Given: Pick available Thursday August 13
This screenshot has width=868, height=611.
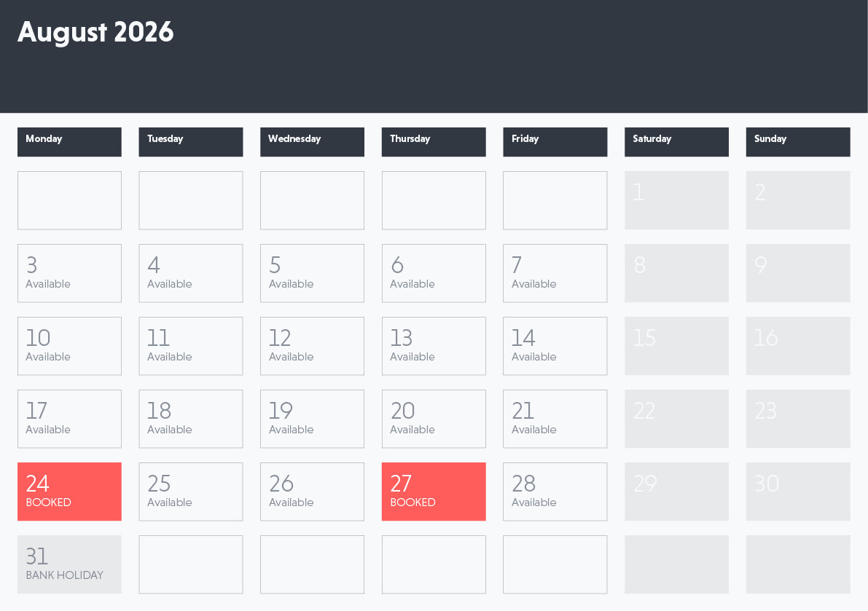Looking at the screenshot, I should [x=434, y=346].
